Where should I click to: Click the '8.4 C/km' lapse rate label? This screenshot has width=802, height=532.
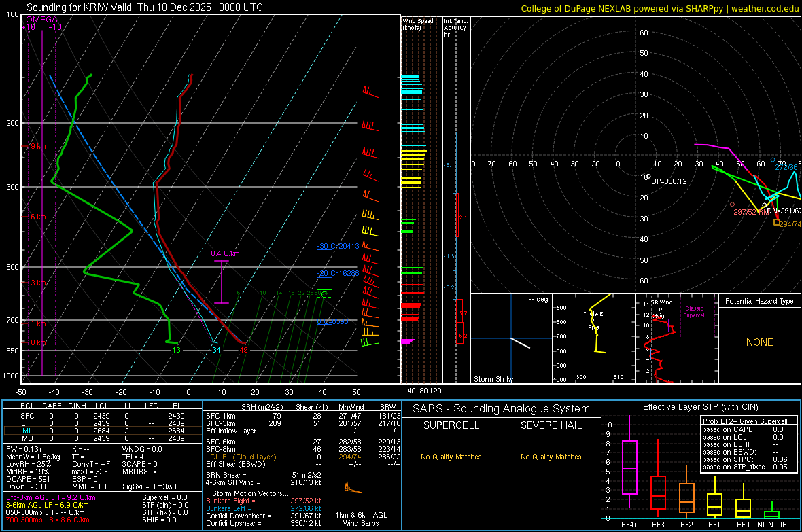click(x=225, y=253)
